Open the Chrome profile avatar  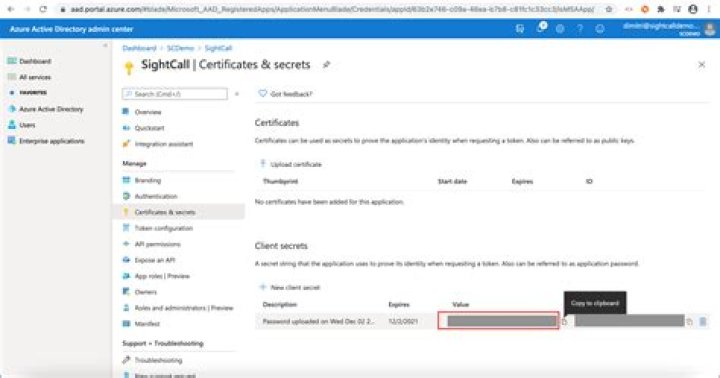pos(693,9)
